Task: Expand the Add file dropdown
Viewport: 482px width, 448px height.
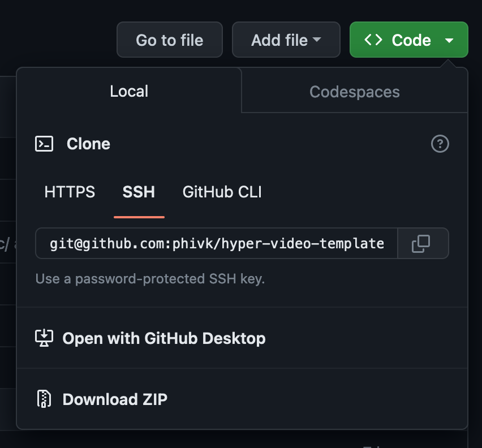Action: point(286,40)
